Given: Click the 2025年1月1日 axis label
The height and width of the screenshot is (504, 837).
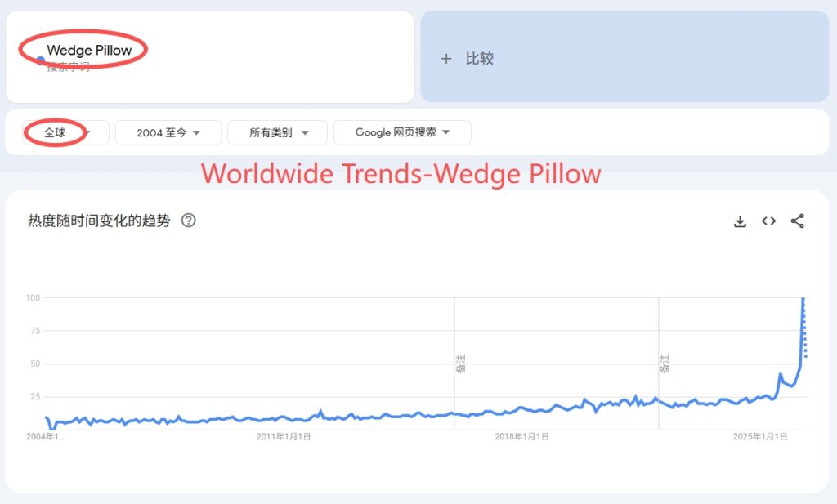Looking at the screenshot, I should (x=760, y=437).
